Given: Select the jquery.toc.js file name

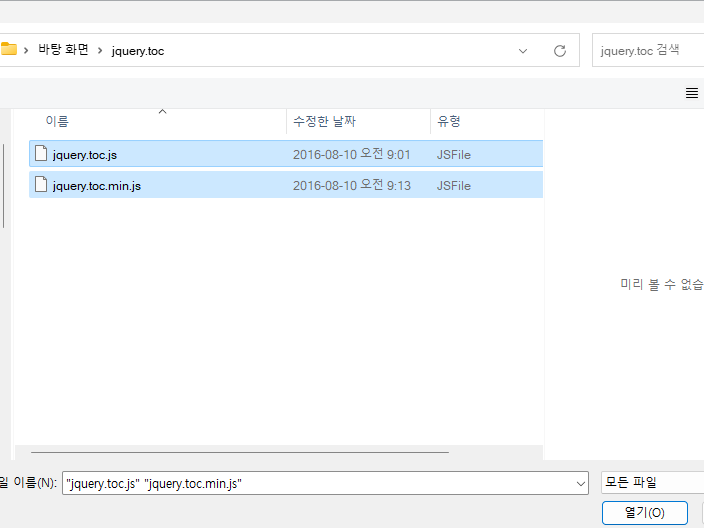Looking at the screenshot, I should [84, 155].
